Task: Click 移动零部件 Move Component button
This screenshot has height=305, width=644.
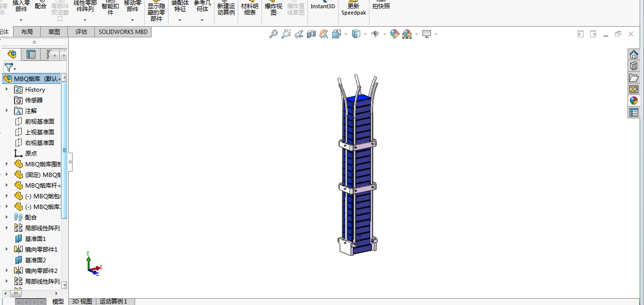Action: click(133, 6)
